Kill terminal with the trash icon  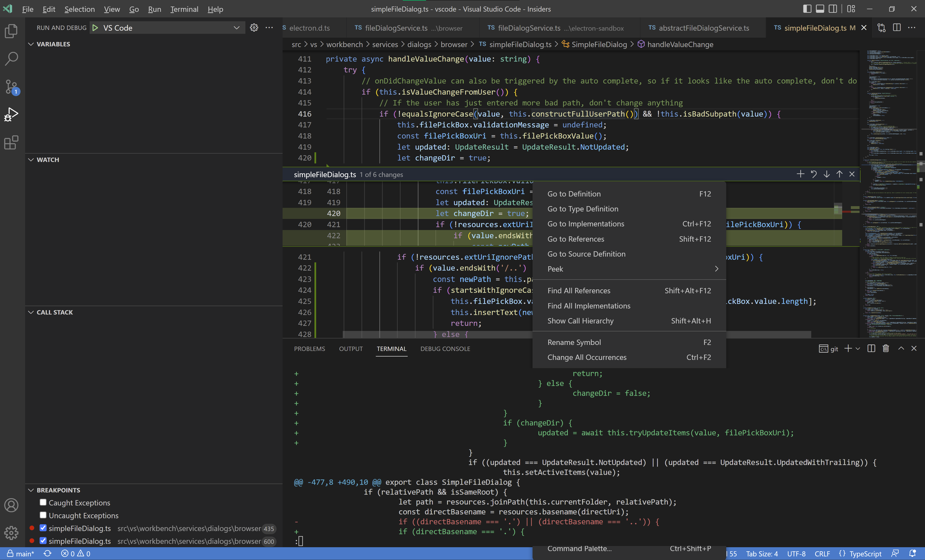point(886,349)
